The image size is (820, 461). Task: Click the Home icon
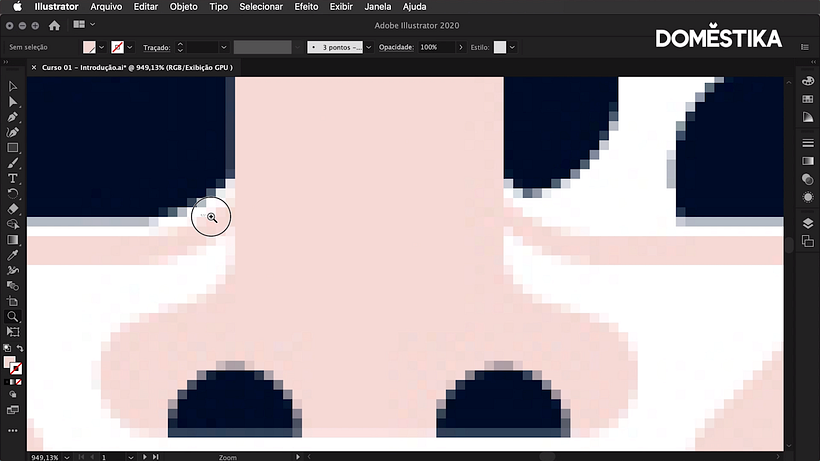54,25
